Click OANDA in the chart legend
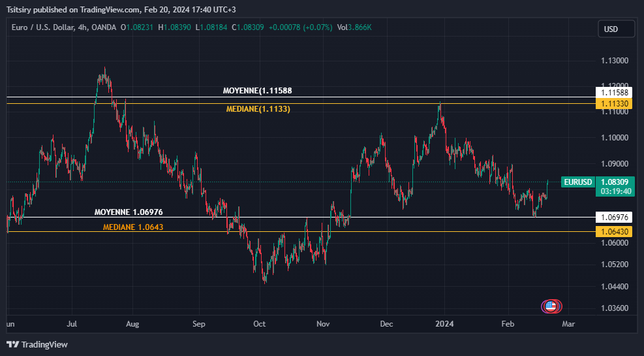This screenshot has height=356, width=644. [x=104, y=27]
